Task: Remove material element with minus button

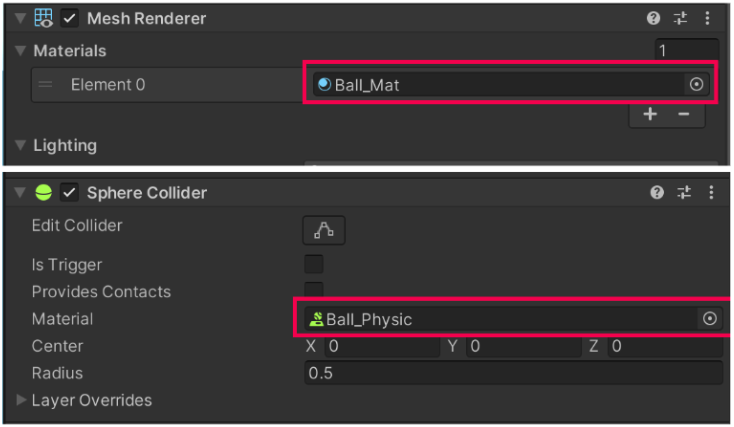Action: [684, 114]
